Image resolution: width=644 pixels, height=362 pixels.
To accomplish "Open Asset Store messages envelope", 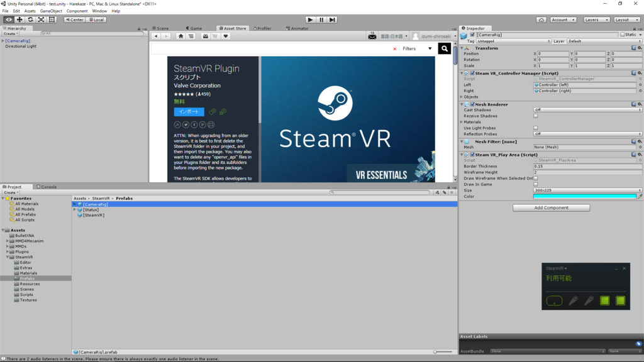I will pos(372,37).
